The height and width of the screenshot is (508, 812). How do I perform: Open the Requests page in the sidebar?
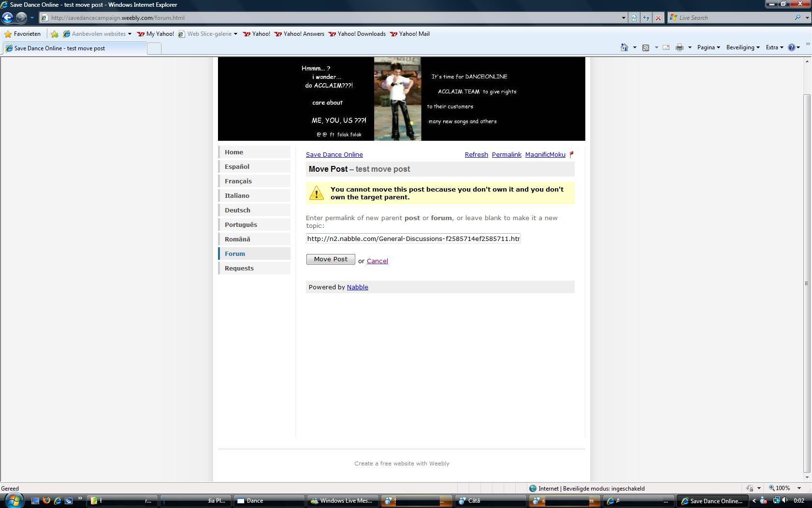(x=239, y=268)
